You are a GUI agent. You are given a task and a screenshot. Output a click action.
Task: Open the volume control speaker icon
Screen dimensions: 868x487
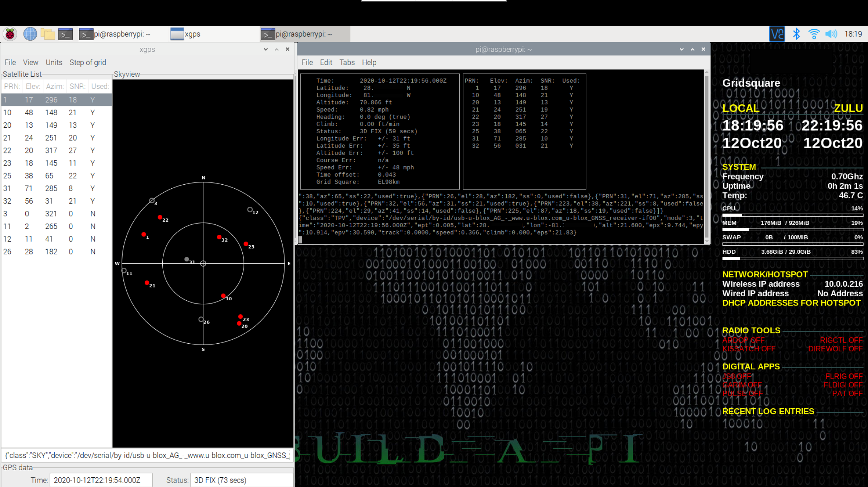(x=831, y=34)
